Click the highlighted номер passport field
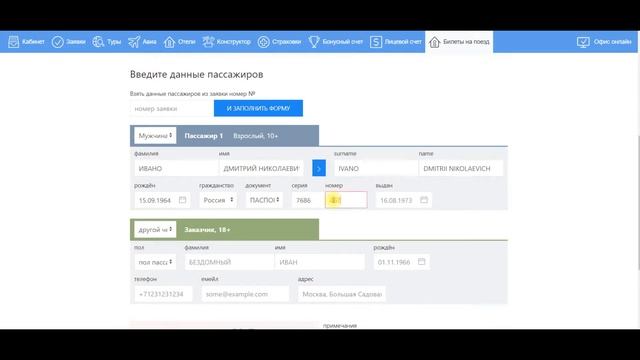Screen dimensions: 640x360 click(x=346, y=200)
